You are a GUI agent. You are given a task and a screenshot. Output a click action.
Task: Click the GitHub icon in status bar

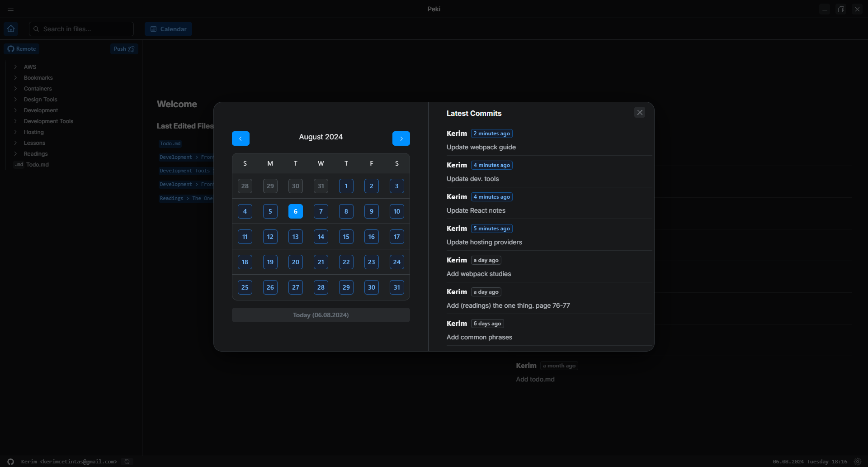point(10,462)
